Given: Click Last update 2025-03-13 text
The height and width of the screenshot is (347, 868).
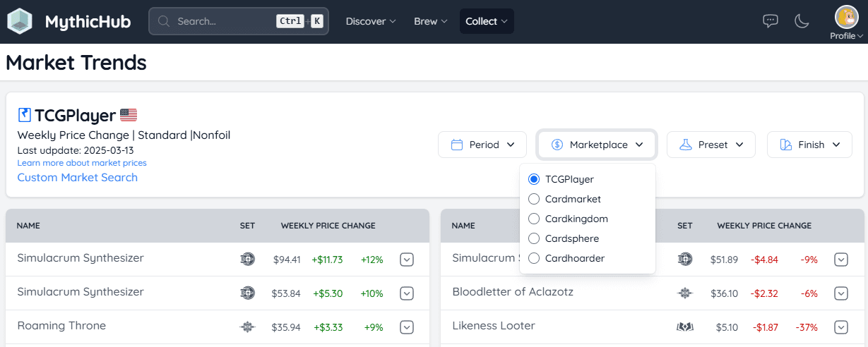Looking at the screenshot, I should (75, 150).
